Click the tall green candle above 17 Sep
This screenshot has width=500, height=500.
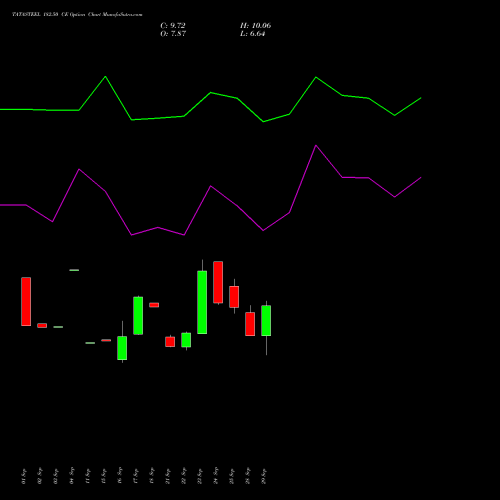click(x=138, y=315)
